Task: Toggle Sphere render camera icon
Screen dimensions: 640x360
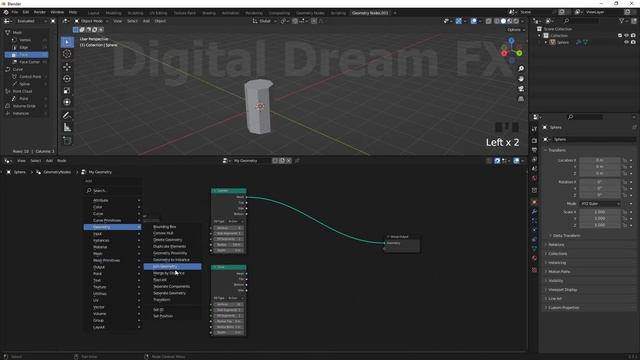Action: click(x=633, y=42)
